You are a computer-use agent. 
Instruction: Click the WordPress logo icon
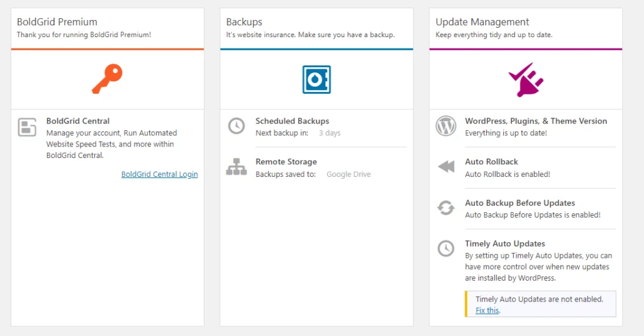(x=446, y=126)
